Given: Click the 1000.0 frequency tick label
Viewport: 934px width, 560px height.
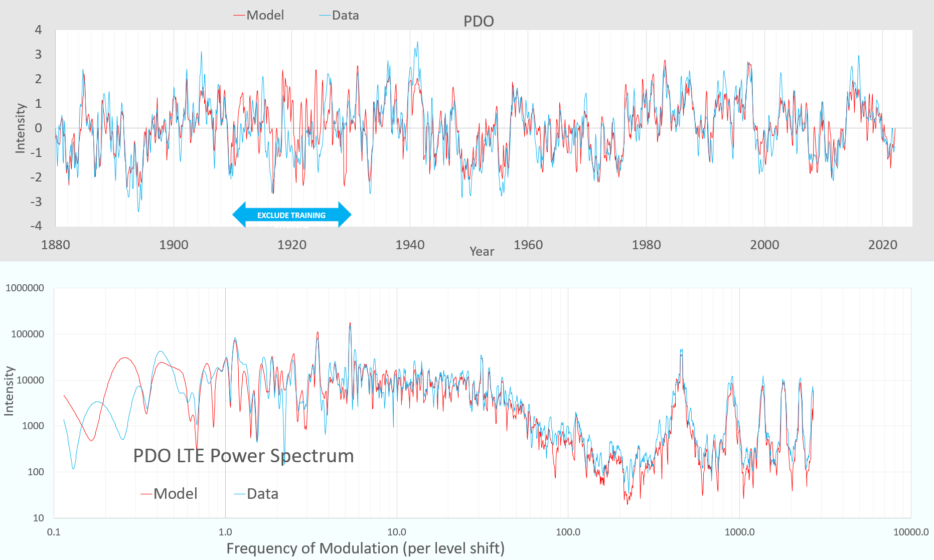Looking at the screenshot, I should [739, 532].
